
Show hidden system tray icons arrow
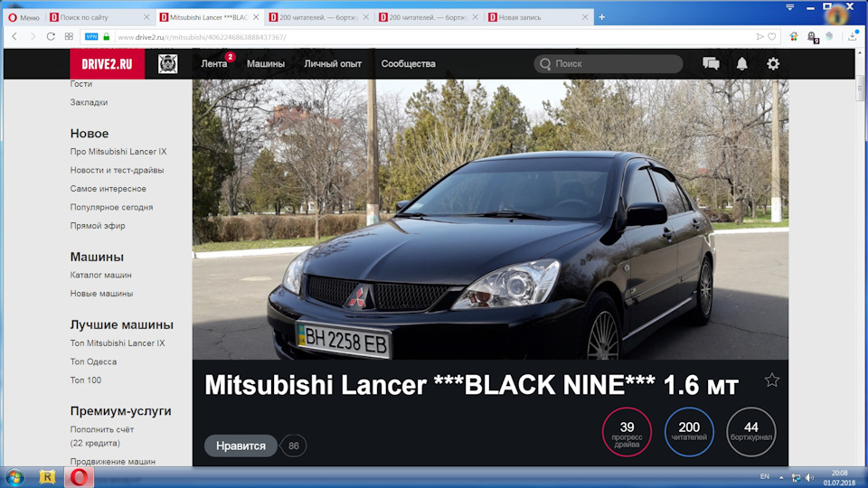[781, 477]
